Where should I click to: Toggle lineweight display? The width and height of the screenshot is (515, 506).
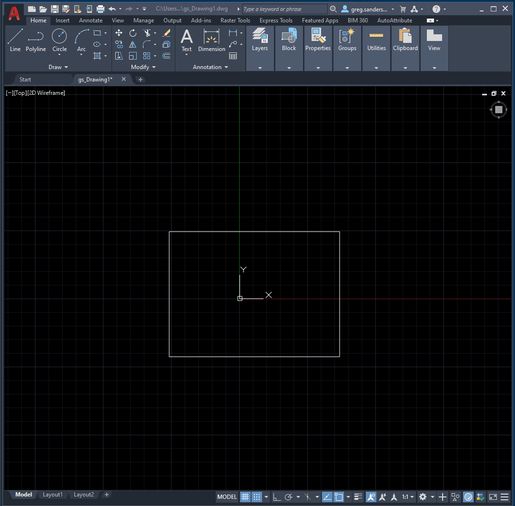pos(358,497)
